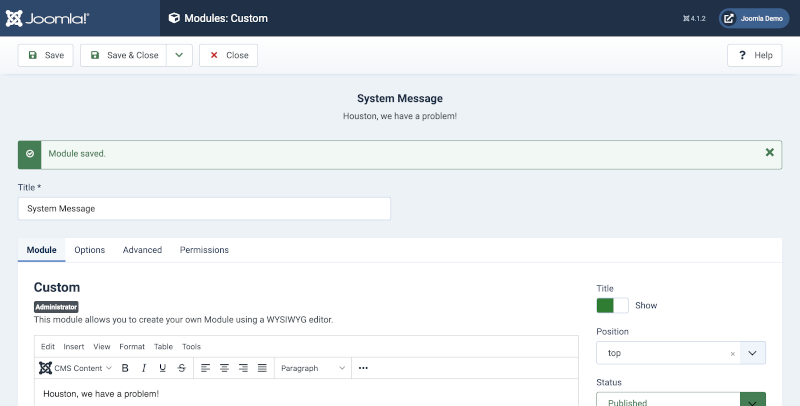The image size is (800, 406).
Task: Click the Administrator badge
Action: (x=56, y=307)
